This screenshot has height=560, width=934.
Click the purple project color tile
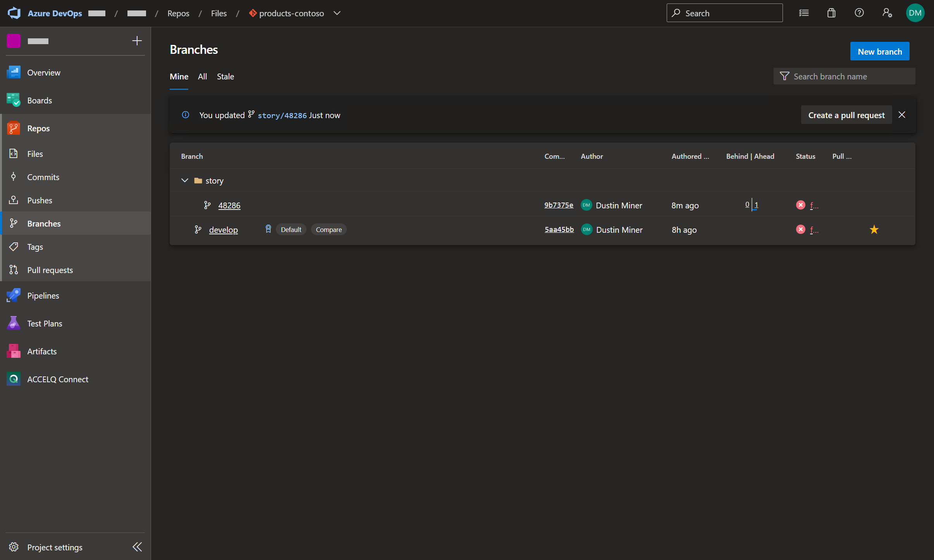pyautogui.click(x=14, y=41)
